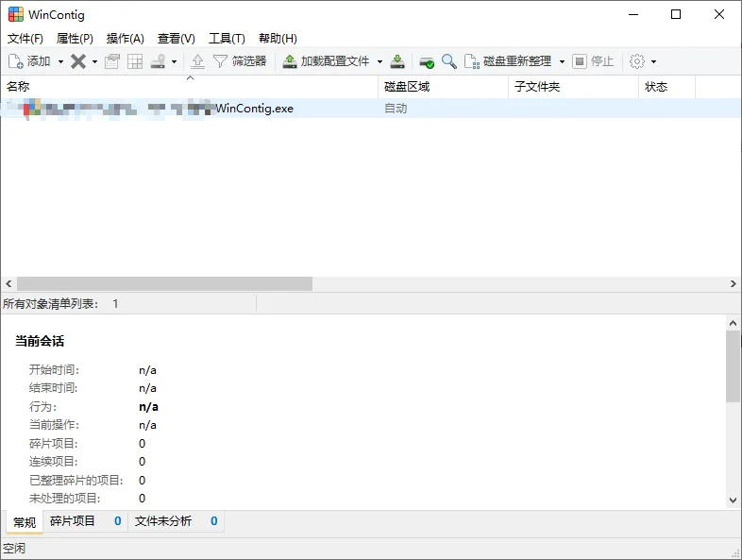The height and width of the screenshot is (560, 742).
Task: Click the 筛选器 filter funnel icon
Action: coord(240,61)
